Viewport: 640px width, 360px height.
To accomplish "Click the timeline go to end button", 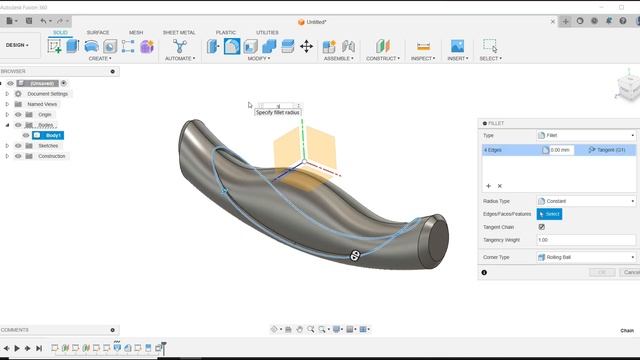I will [x=39, y=348].
